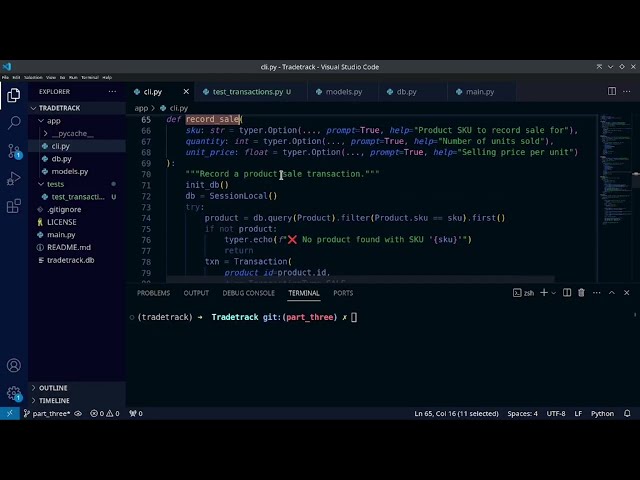Change indentation via Spaces: 4
Viewport: 640px width, 480px height.
[x=522, y=413]
